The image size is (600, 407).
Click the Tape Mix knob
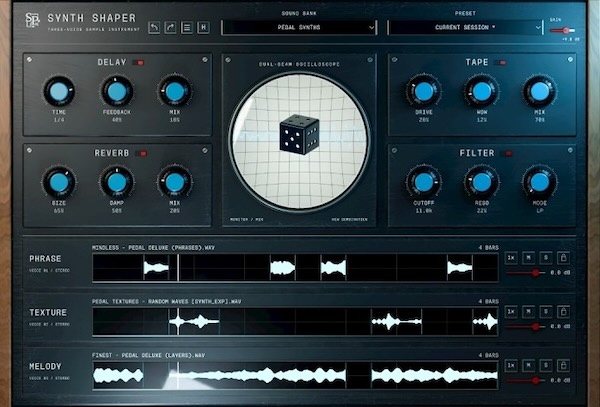coord(540,91)
